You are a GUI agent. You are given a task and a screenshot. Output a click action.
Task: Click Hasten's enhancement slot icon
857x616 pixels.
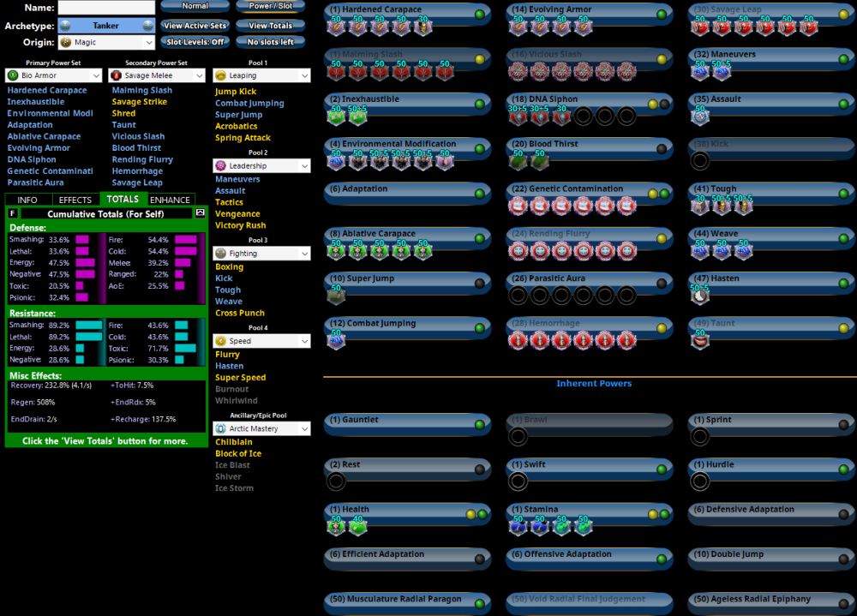click(x=700, y=296)
